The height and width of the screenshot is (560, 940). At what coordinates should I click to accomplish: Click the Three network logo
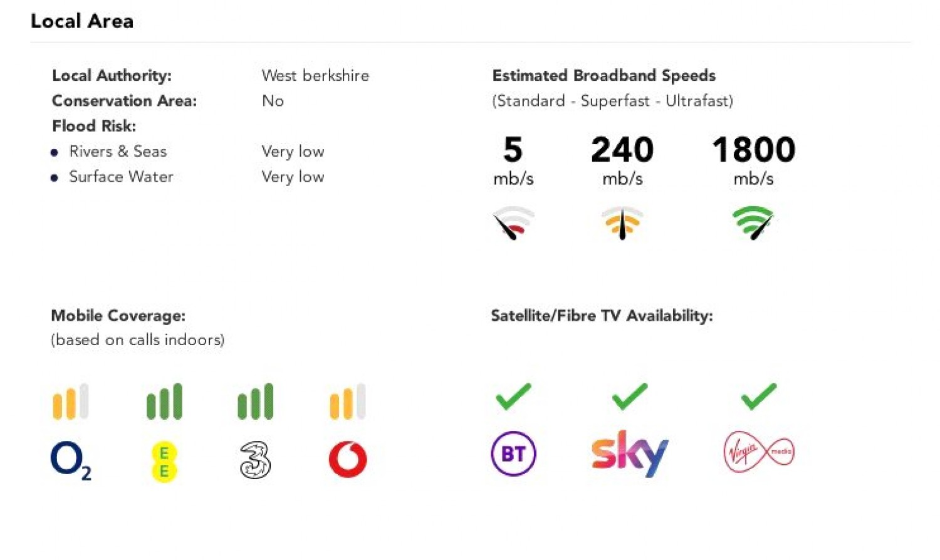click(255, 460)
